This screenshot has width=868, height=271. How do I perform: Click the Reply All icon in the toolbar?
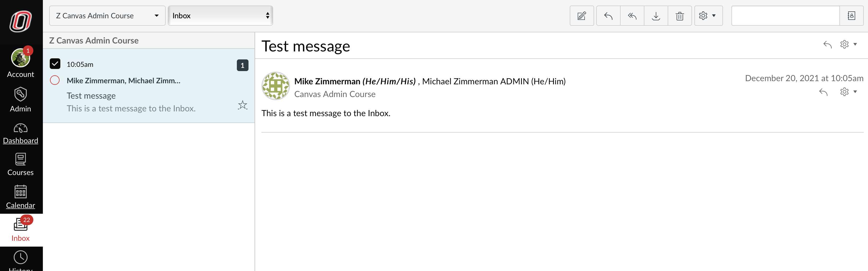632,16
